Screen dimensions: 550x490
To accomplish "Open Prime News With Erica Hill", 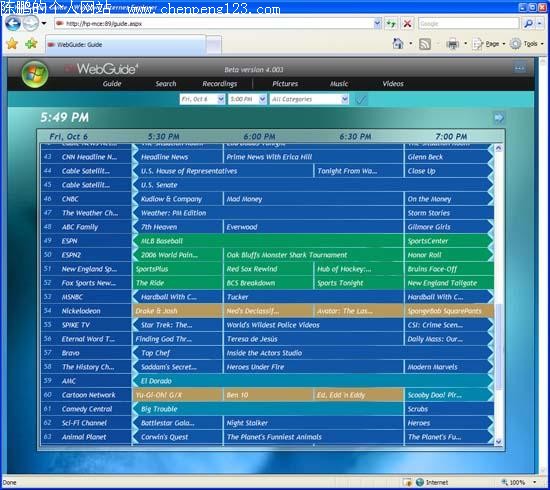I will click(x=313, y=157).
